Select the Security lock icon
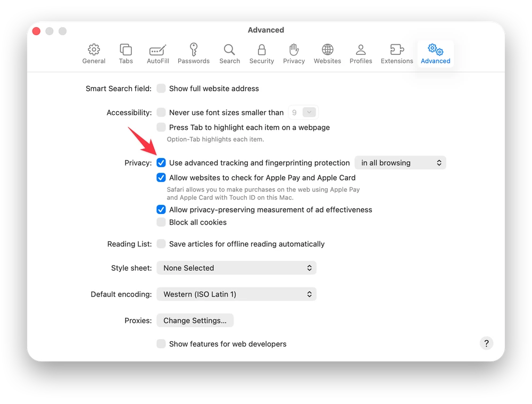Screen dimensions: 532x404 click(261, 53)
